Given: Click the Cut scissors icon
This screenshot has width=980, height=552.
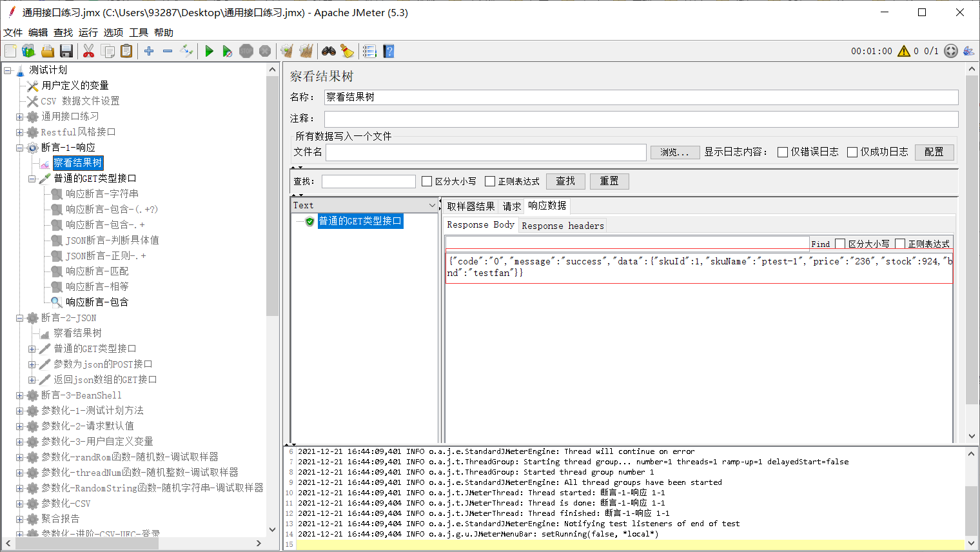Looking at the screenshot, I should (x=89, y=51).
